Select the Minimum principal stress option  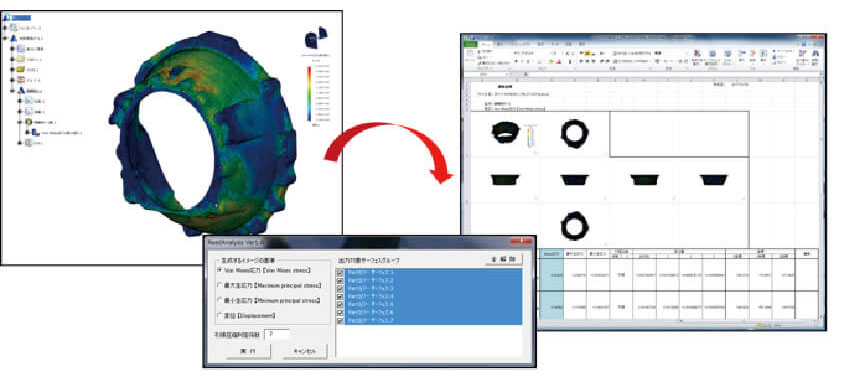pos(220,301)
